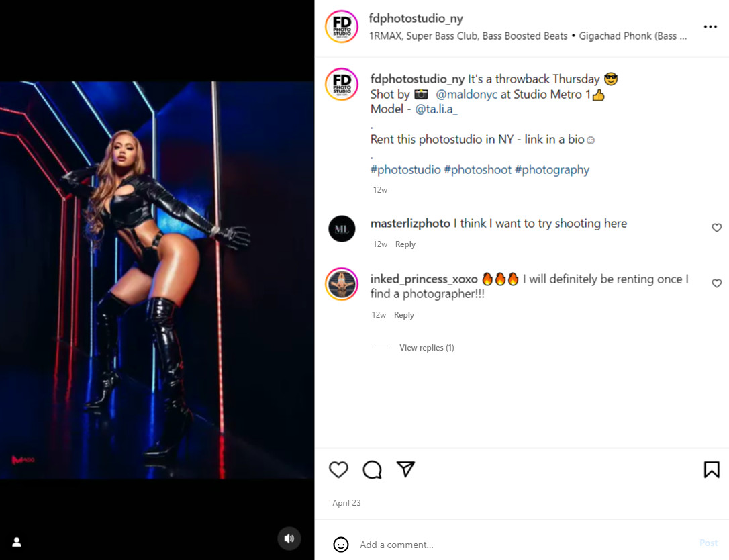Visit the @ta.li.a_ model profile
Viewport: 729px width, 560px height.
[x=436, y=109]
